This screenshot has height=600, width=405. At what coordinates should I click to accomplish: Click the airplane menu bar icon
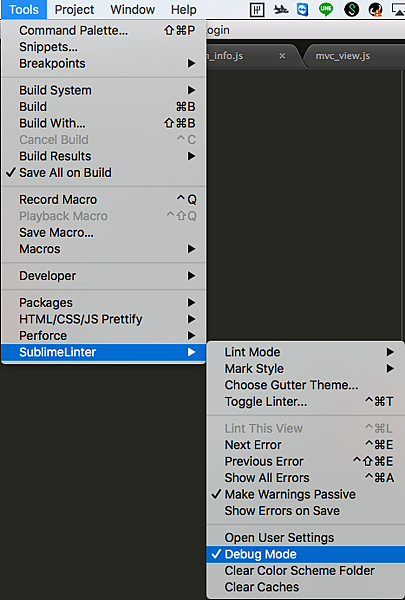click(x=281, y=9)
